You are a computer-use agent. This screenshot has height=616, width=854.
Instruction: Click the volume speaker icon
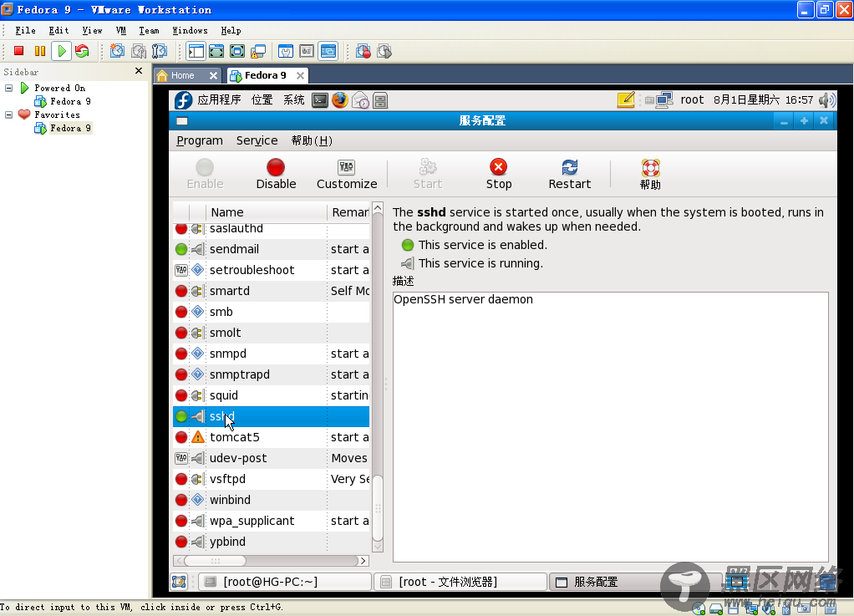click(826, 99)
